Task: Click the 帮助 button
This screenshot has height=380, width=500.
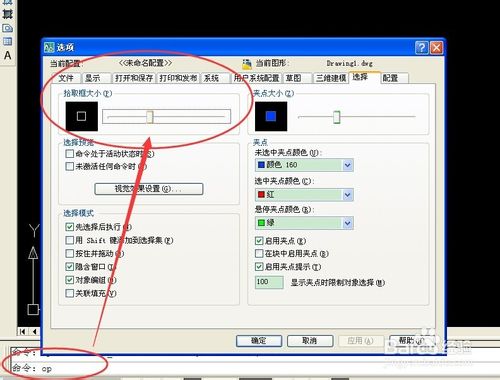Action: tap(412, 341)
